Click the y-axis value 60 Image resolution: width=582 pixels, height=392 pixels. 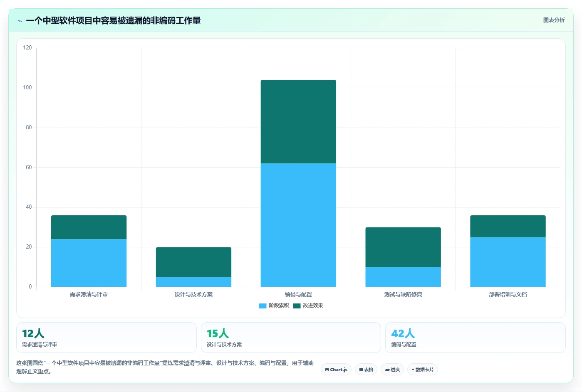(29, 168)
